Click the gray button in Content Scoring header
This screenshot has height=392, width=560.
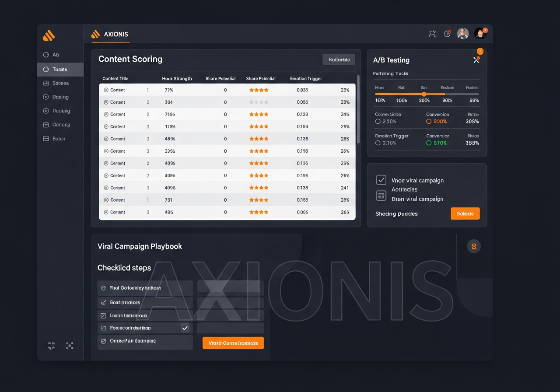point(339,59)
